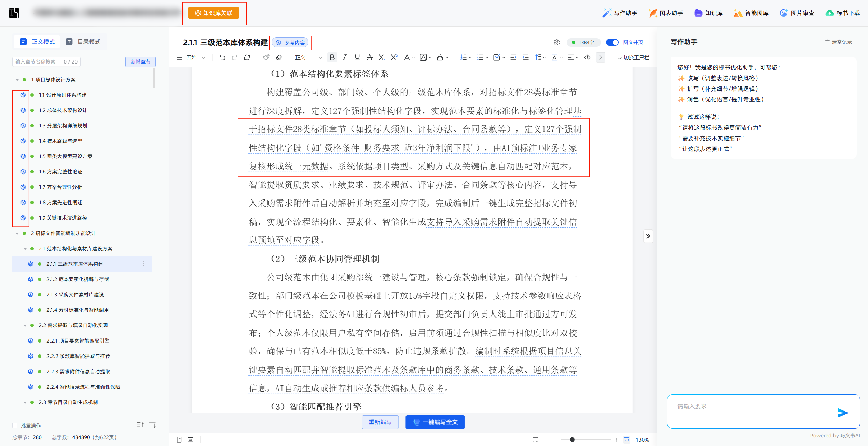Check the 批量操作 checkbox
This screenshot has width=868, height=446.
(15, 425)
